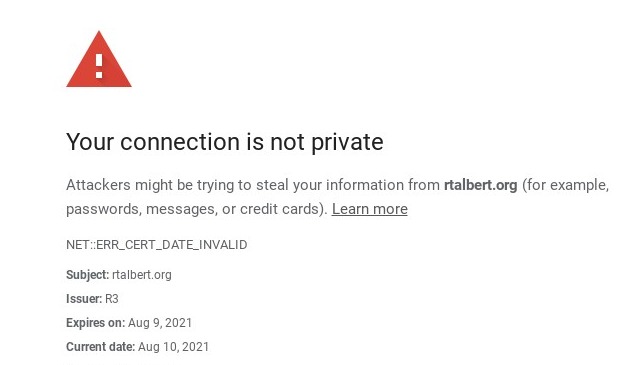Select the Issuer label
The width and height of the screenshot is (640, 365).
point(84,299)
